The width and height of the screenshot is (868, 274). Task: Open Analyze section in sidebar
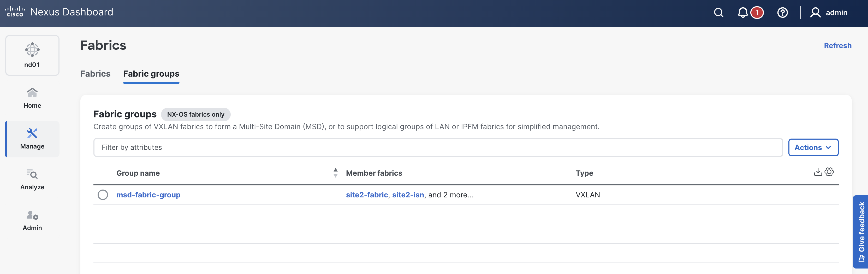[x=32, y=180]
